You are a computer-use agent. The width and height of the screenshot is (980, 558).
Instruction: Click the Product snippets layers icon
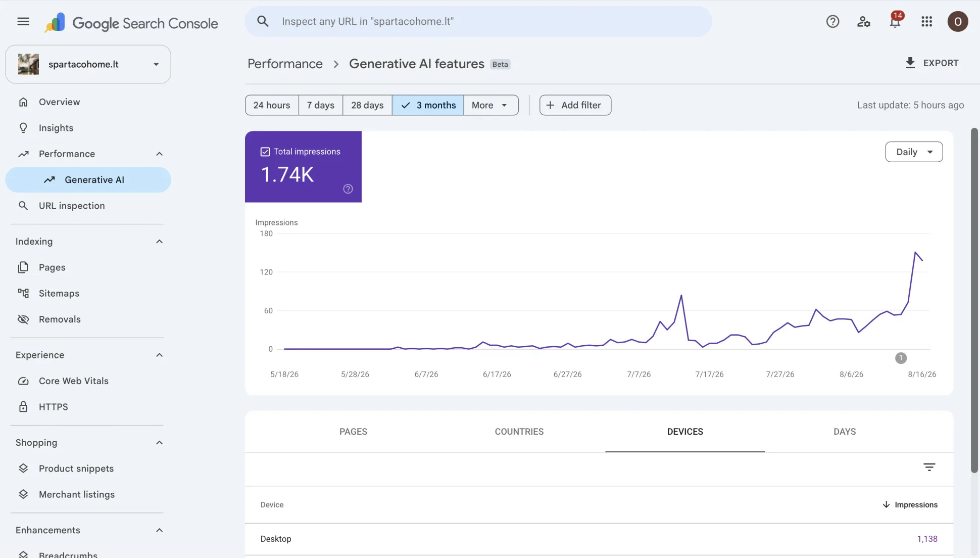pyautogui.click(x=23, y=469)
